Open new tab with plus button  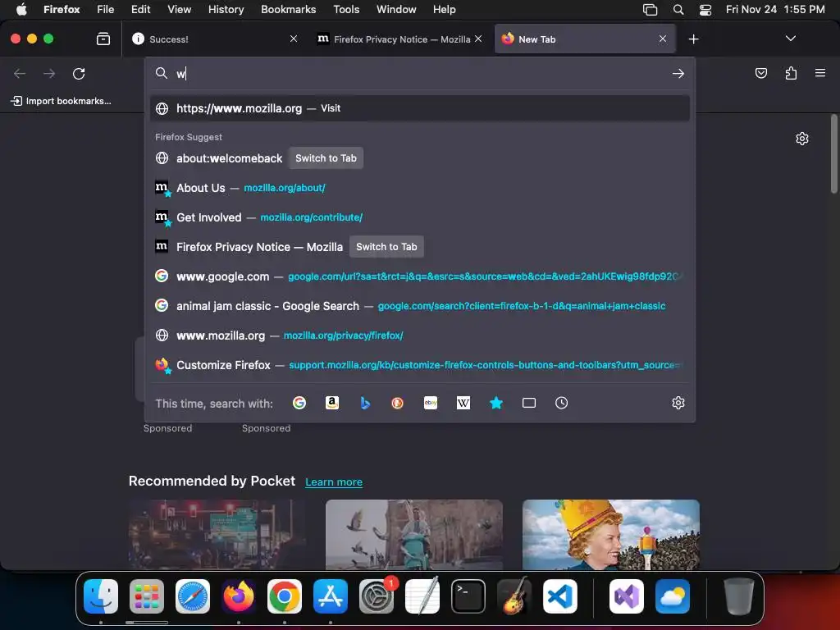click(x=693, y=39)
